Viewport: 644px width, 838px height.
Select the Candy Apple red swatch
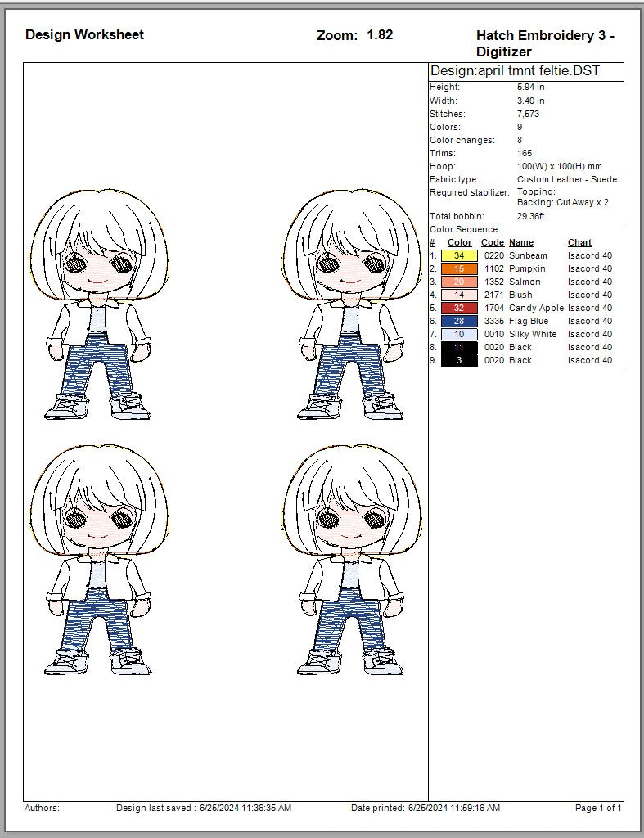(459, 308)
